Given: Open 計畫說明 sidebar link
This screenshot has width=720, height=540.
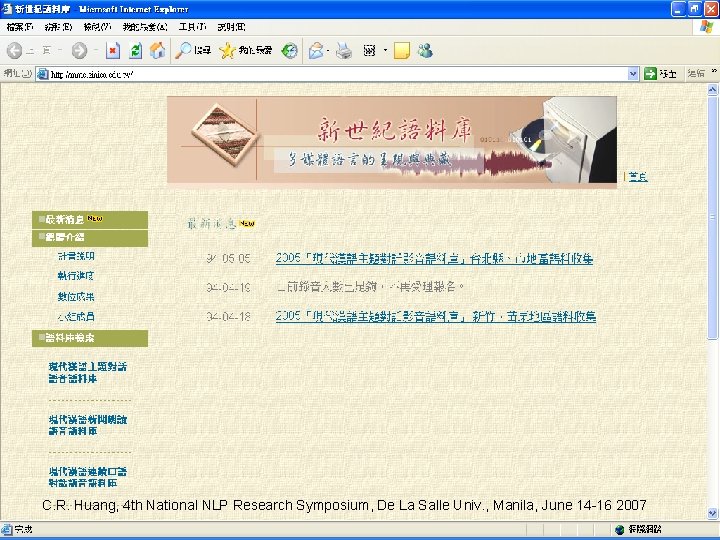Looking at the screenshot, I should (x=76, y=256).
